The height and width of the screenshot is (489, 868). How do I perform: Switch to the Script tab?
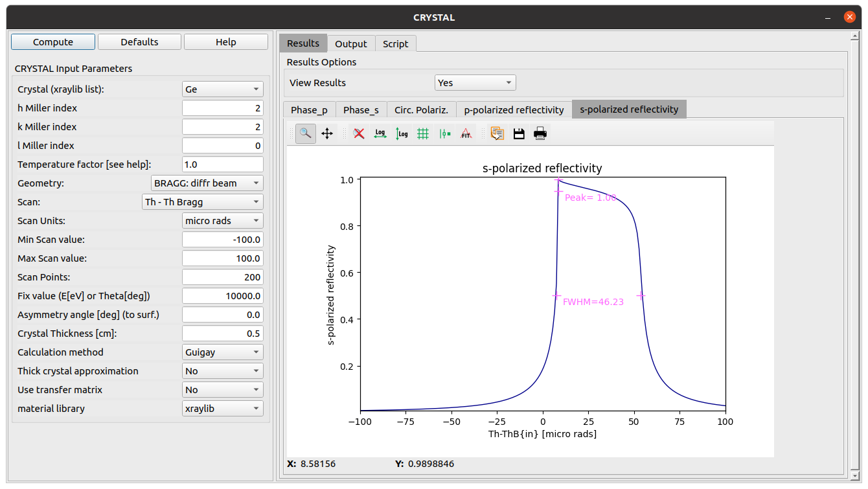point(395,43)
